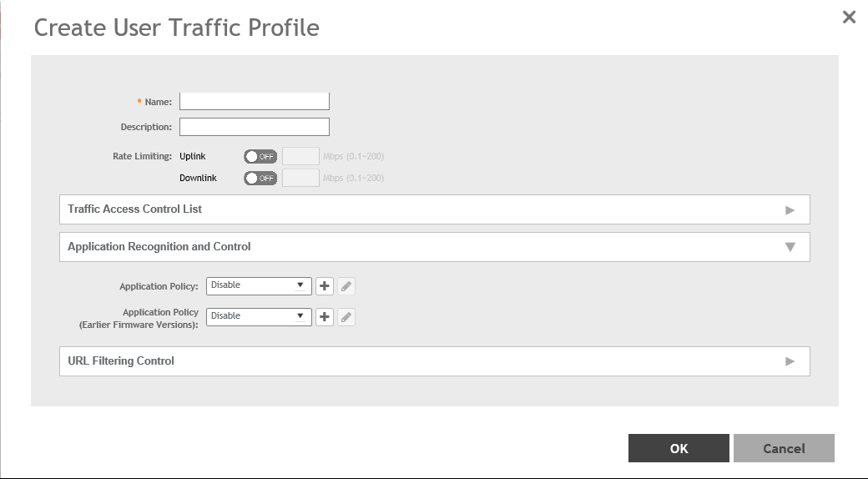Viewport: 868px width, 479px height.
Task: Click the Uplink Mbps value field
Action: pos(301,156)
